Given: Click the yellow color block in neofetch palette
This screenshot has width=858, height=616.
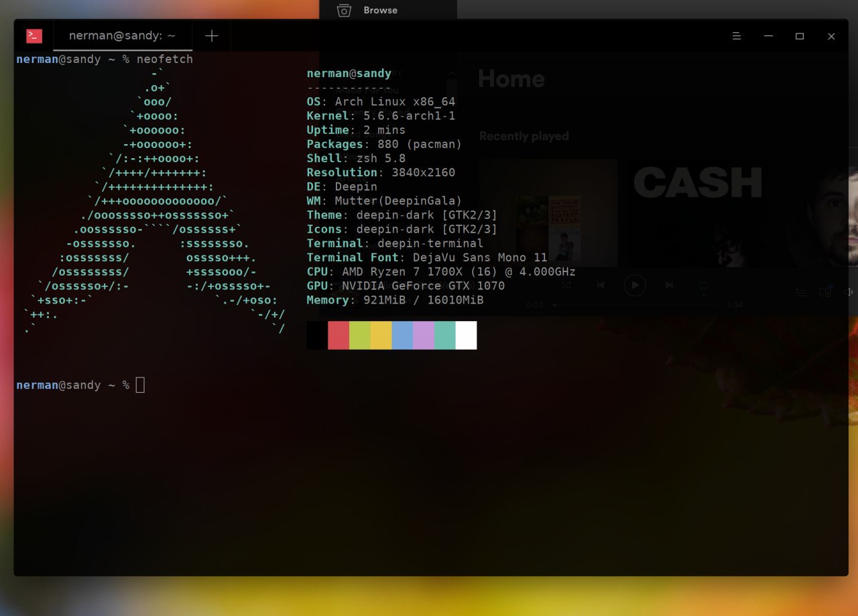Looking at the screenshot, I should pos(381,335).
